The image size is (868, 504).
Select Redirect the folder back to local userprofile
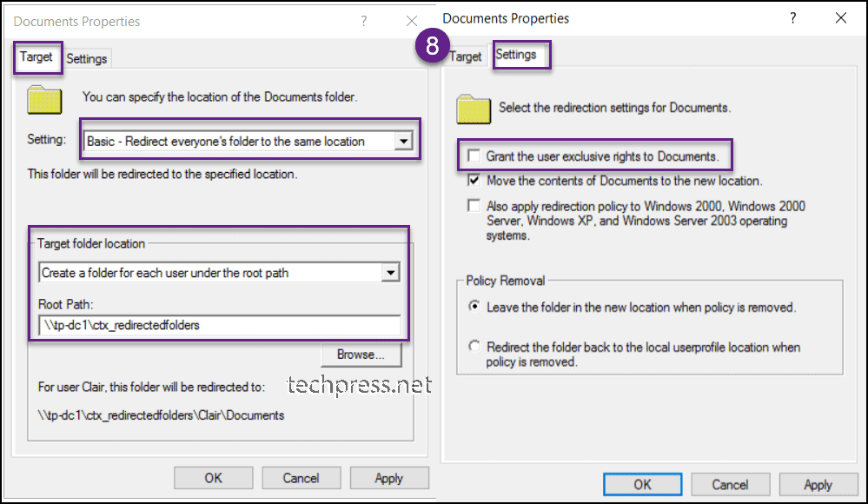tap(474, 346)
